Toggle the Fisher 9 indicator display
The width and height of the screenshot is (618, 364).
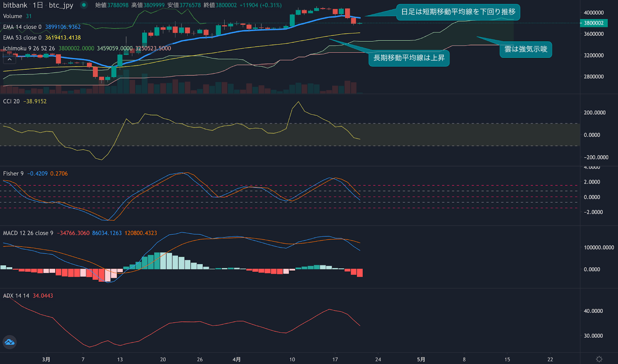(13, 173)
